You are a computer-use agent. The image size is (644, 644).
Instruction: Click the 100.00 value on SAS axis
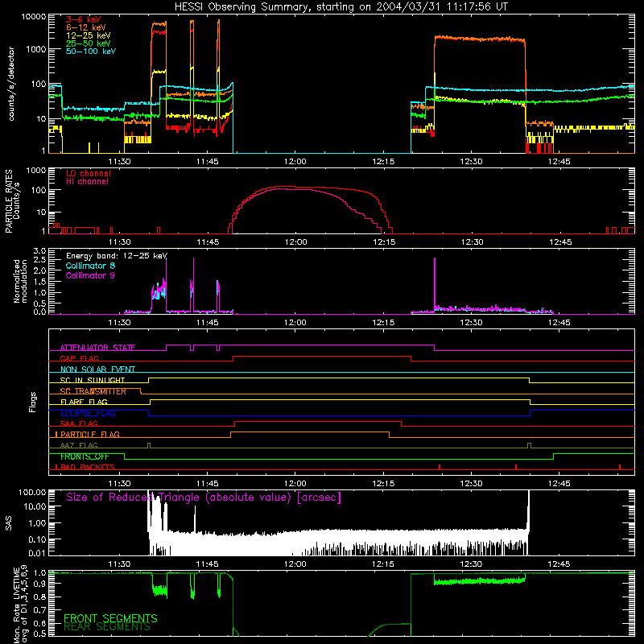32,492
